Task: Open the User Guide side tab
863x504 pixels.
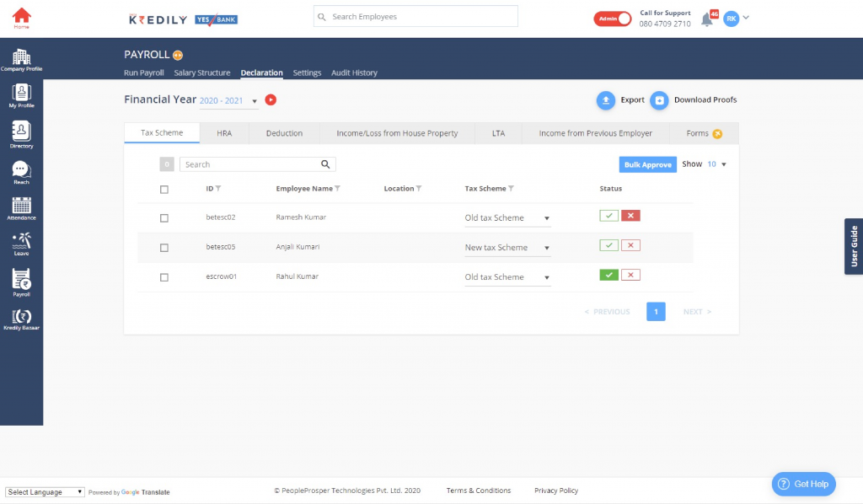Action: click(854, 246)
